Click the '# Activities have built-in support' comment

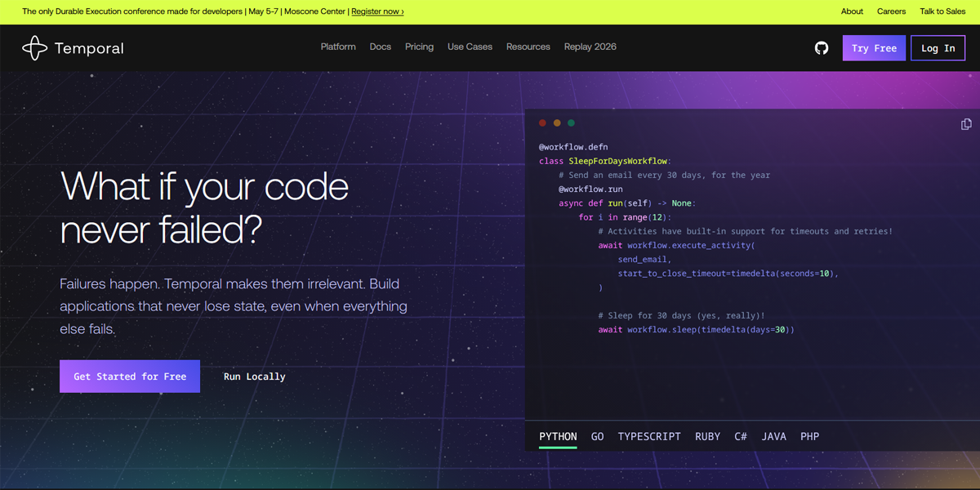pos(746,231)
